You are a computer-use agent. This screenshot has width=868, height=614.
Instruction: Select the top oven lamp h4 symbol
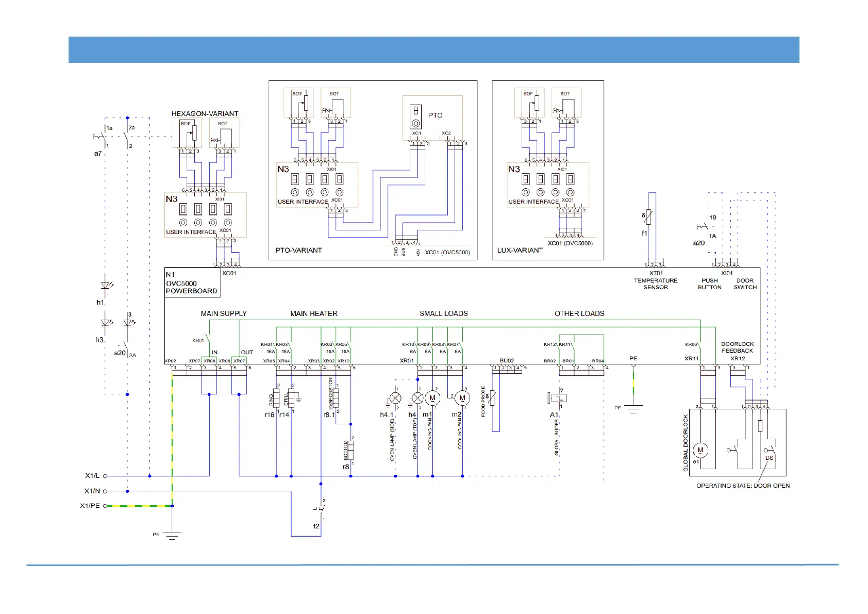(418, 398)
